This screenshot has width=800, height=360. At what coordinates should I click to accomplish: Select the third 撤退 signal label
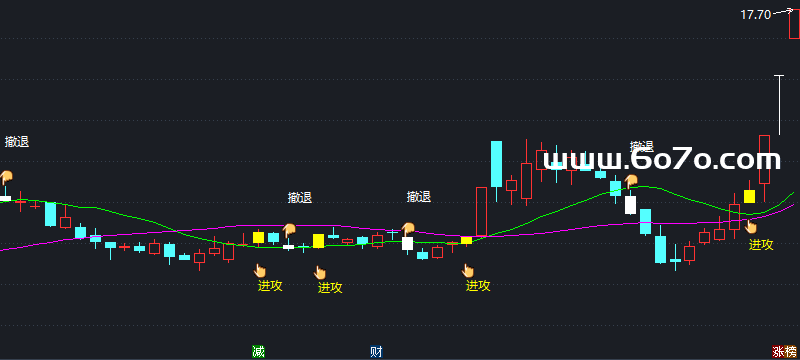coord(419,196)
